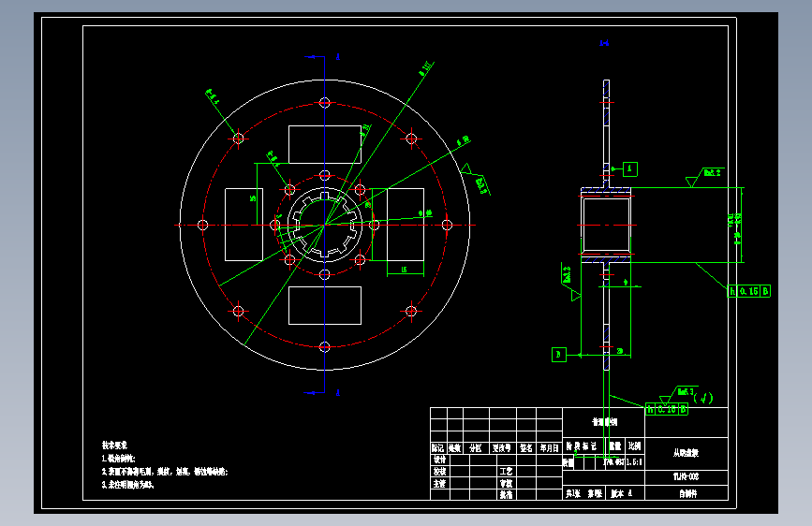
Task: Select the 工艺 cell in the title block
Action: 506,471
